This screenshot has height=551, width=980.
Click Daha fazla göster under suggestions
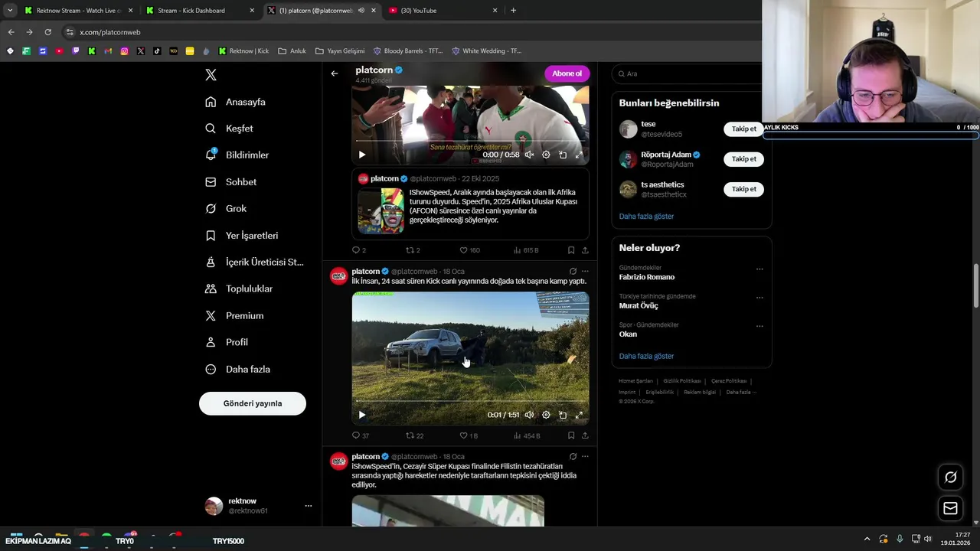coord(646,217)
